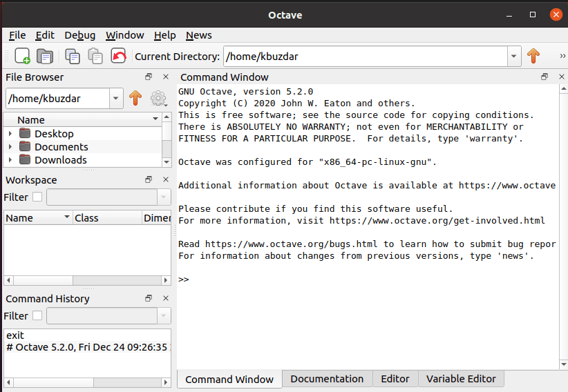The width and height of the screenshot is (568, 392).
Task: Close the File Browser panel
Action: click(166, 77)
